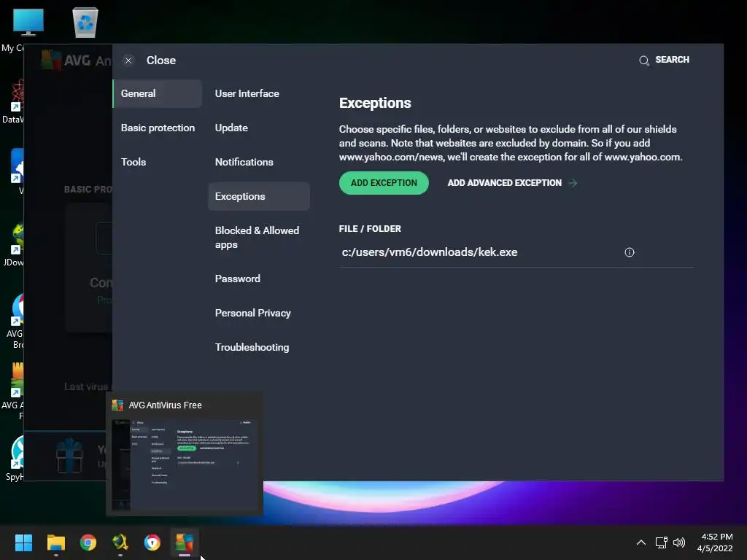
Task: Select Exceptions settings item
Action: (259, 197)
